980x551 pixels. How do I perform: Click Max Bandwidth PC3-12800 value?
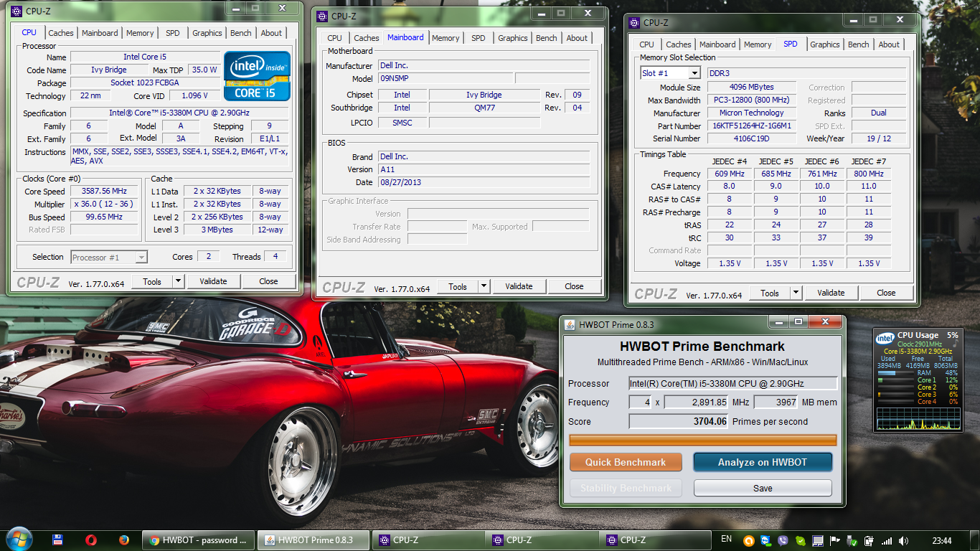[751, 100]
